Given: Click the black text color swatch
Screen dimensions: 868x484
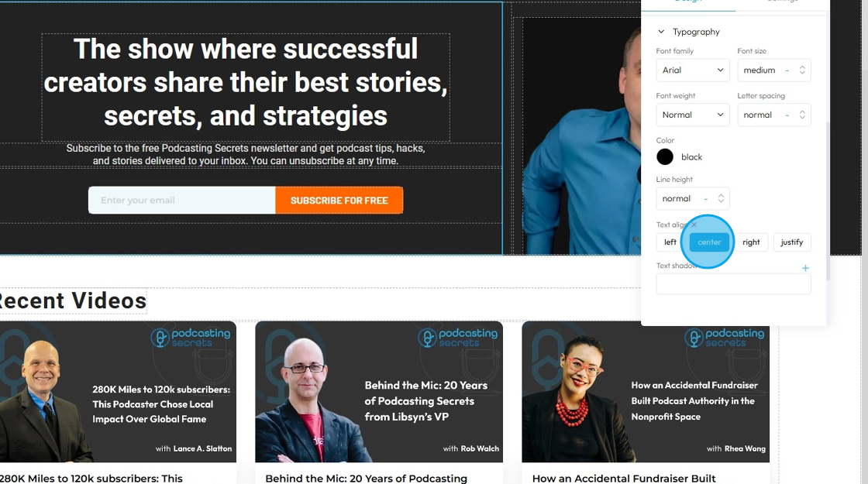Looking at the screenshot, I should tap(665, 157).
